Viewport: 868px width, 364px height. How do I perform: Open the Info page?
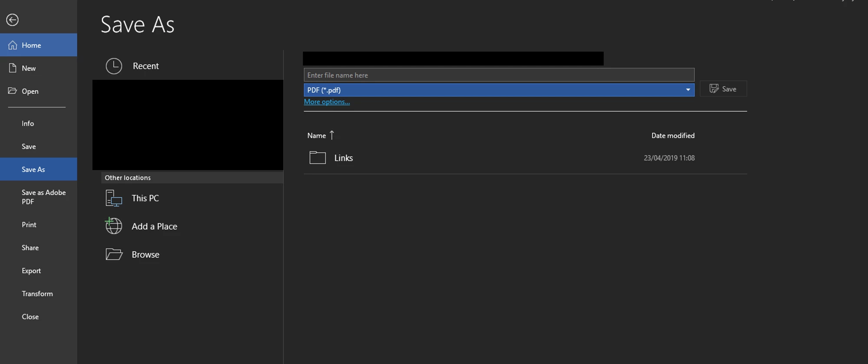pyautogui.click(x=39, y=124)
